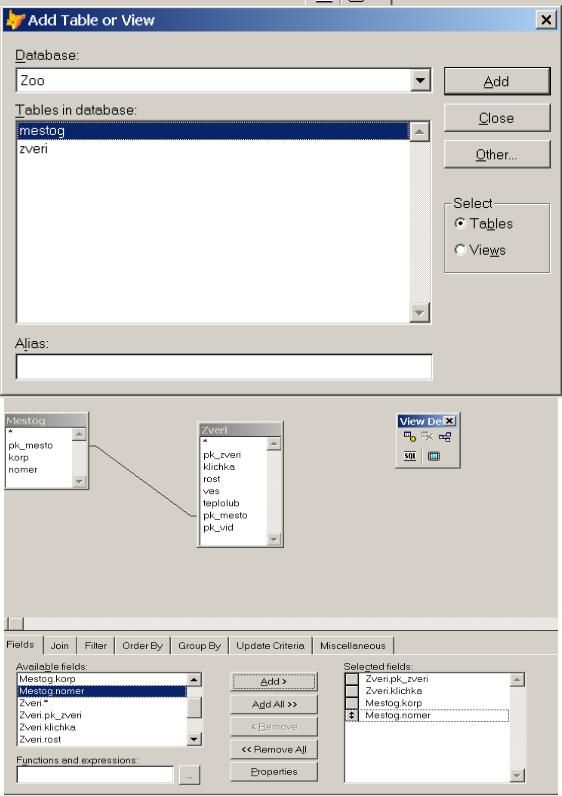Click Mestog table scroll down arrow
Viewport: 562px width, 796px height.
(79, 481)
